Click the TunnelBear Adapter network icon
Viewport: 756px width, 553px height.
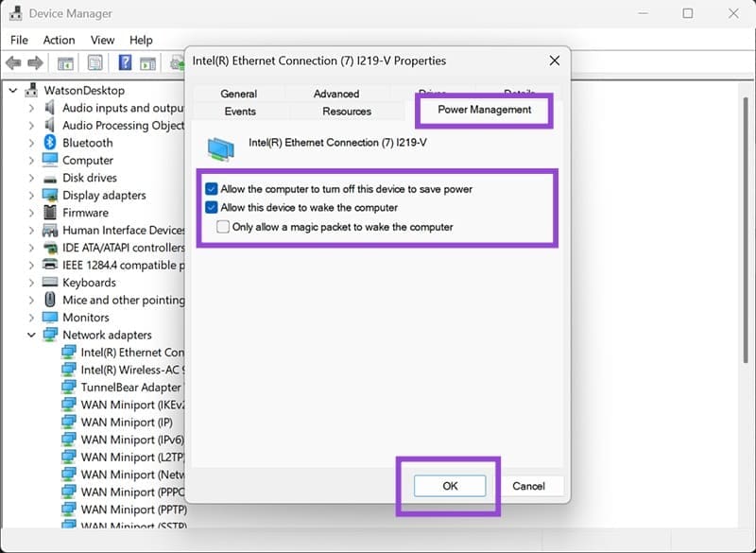tap(68, 387)
